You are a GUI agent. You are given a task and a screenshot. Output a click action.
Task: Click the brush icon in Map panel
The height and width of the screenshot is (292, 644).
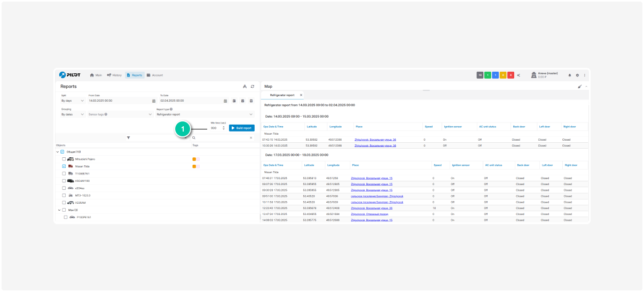point(580,86)
